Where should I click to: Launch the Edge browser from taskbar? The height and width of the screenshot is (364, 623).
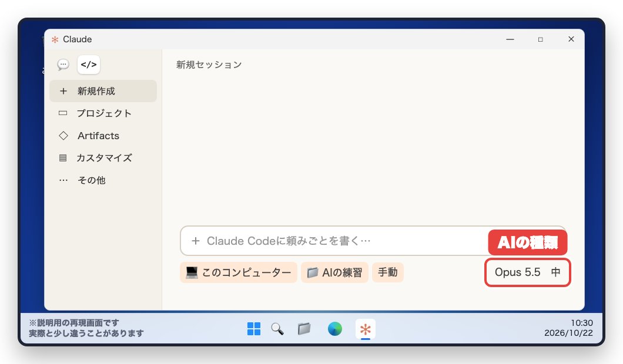334,329
